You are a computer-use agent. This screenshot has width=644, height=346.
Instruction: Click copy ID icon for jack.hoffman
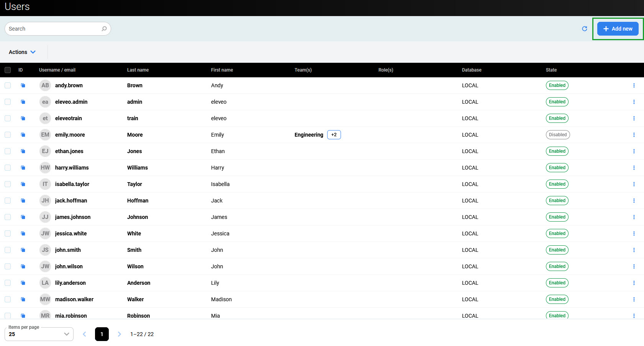point(23,201)
